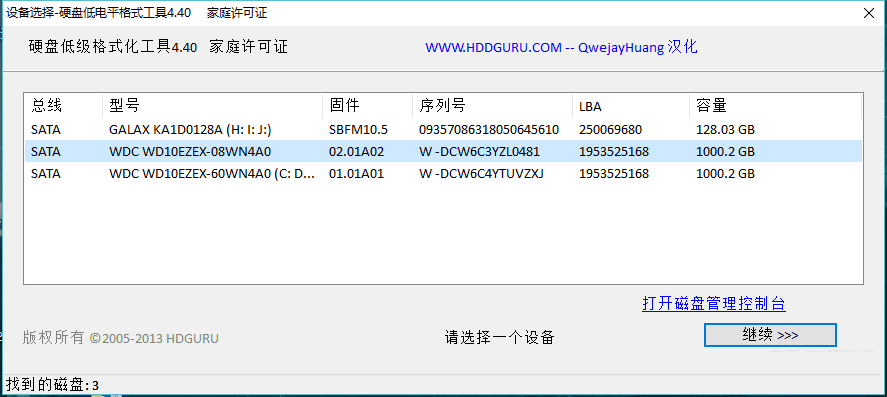Click the LBA column header
887x397 pixels.
click(631, 105)
